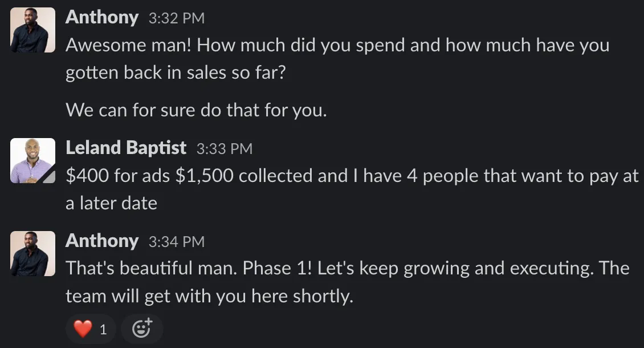Open the add reaction emoji picker
The width and height of the screenshot is (644, 348).
click(x=142, y=329)
